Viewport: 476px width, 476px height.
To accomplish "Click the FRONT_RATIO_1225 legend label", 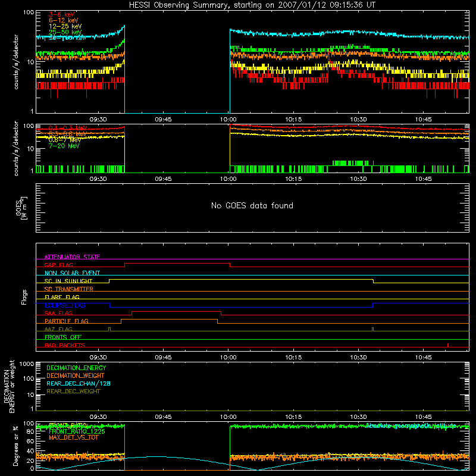I will pos(77,431).
